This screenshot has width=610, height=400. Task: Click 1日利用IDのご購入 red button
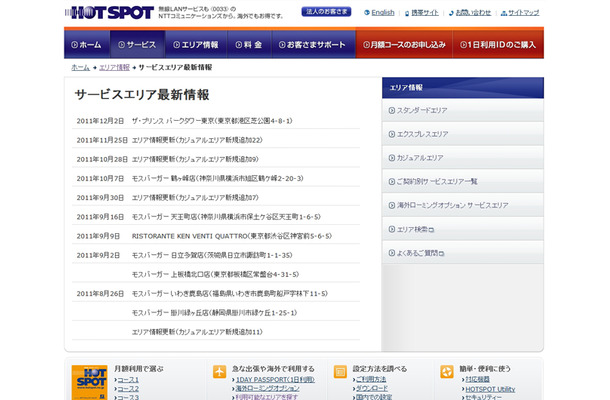tap(498, 44)
